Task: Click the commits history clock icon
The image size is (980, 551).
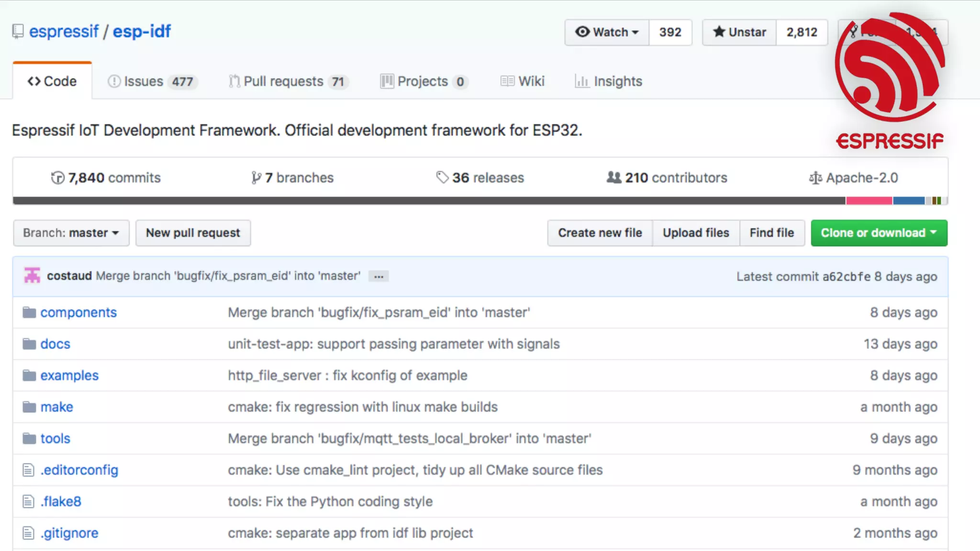Action: point(57,178)
